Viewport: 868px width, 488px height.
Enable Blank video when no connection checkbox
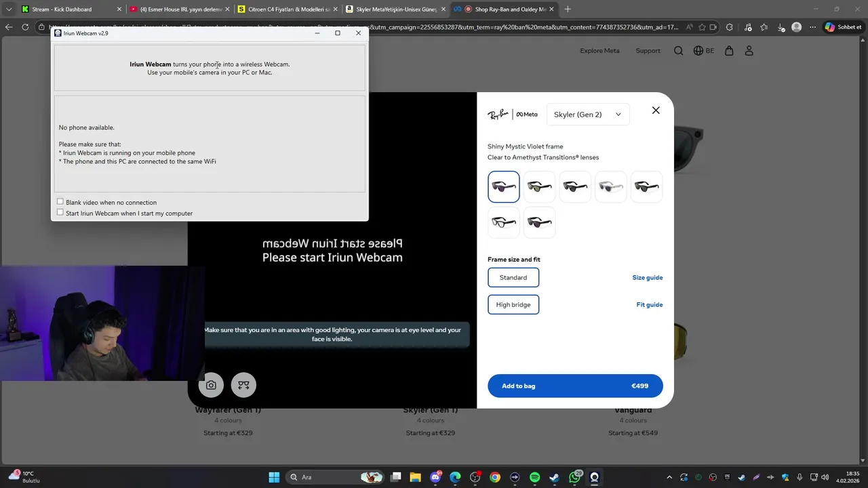[x=60, y=202]
